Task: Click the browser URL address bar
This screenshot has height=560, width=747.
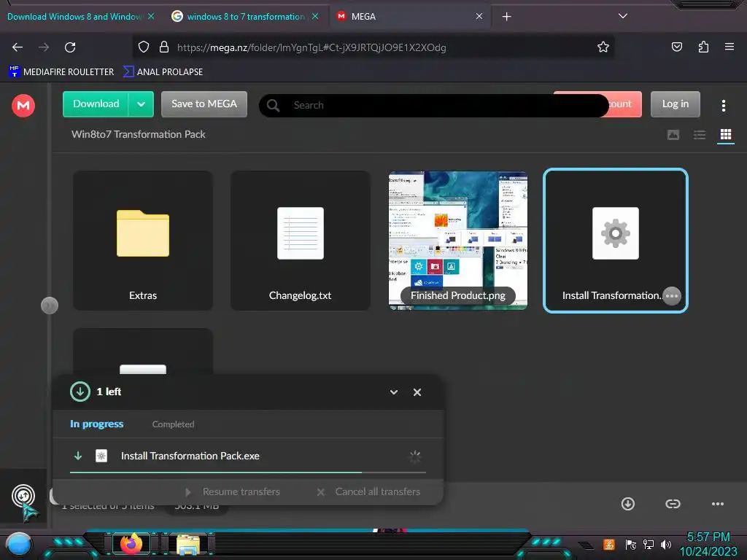Action: coord(374,47)
